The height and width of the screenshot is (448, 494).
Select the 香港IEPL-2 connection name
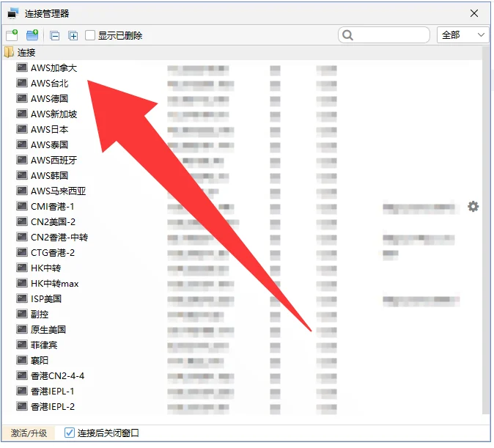[x=53, y=407]
